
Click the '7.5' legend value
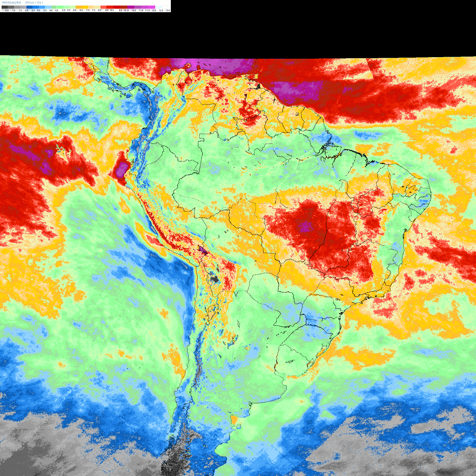click(x=94, y=10)
